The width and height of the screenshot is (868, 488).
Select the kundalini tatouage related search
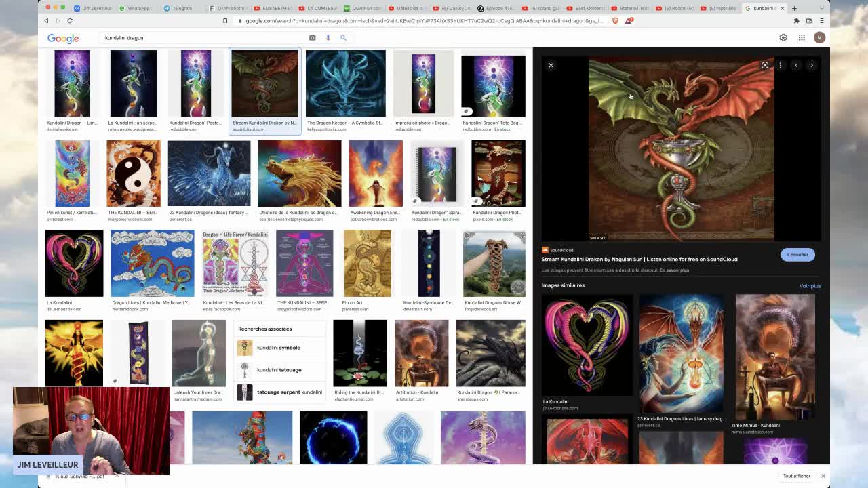pyautogui.click(x=279, y=370)
